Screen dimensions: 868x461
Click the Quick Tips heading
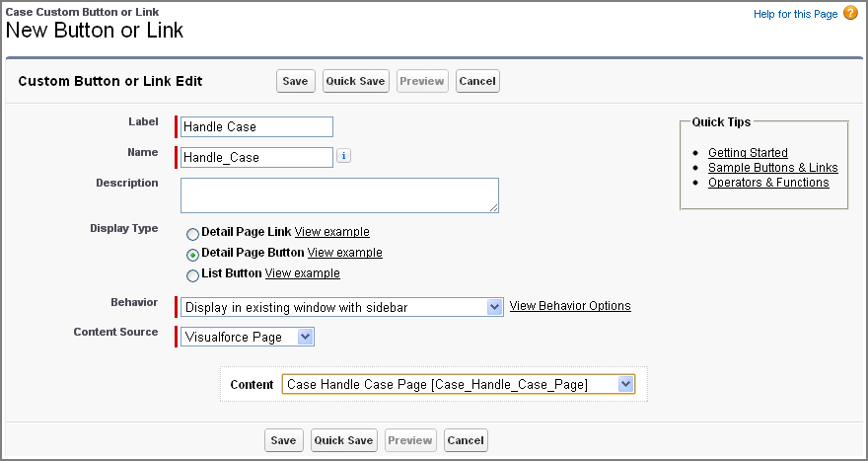pyautogui.click(x=721, y=121)
